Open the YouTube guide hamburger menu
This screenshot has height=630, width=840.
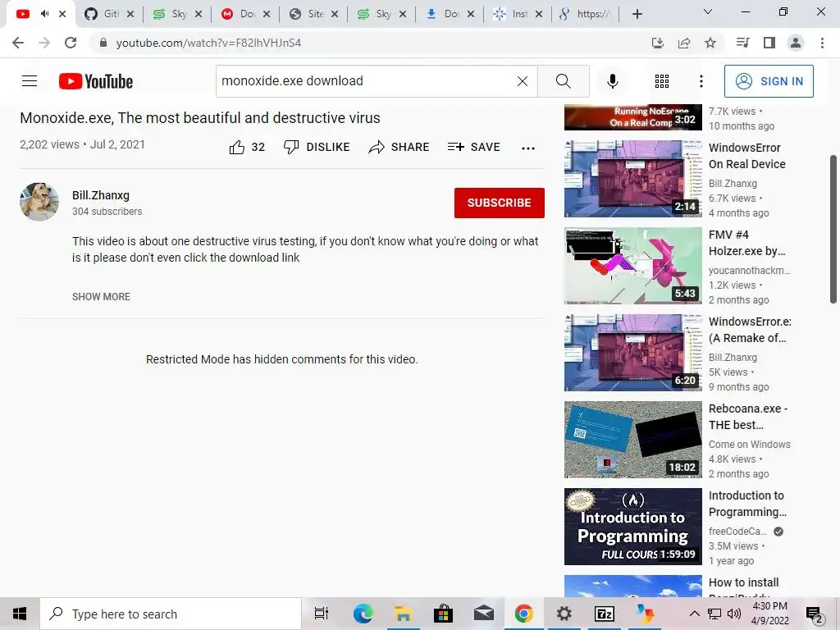pos(30,81)
